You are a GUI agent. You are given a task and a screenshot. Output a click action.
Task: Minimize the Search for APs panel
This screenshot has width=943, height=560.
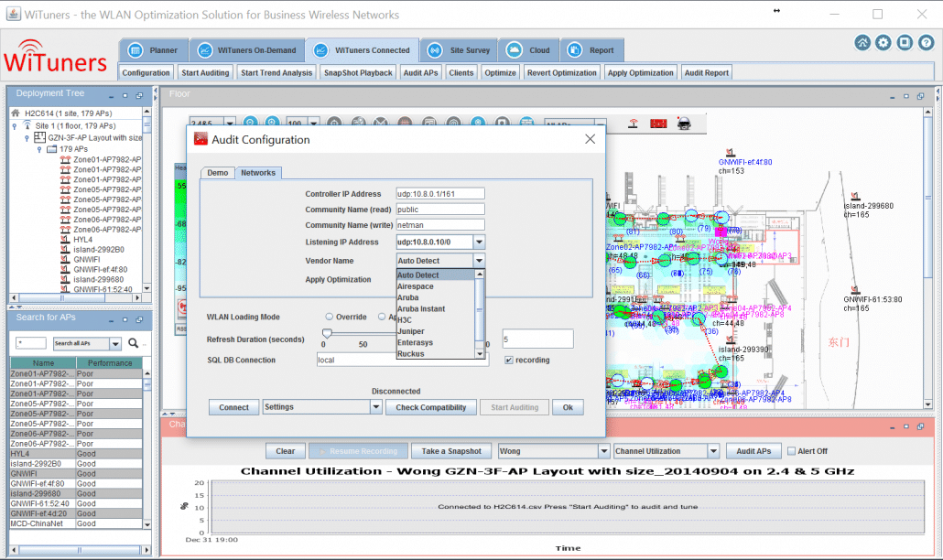[112, 320]
